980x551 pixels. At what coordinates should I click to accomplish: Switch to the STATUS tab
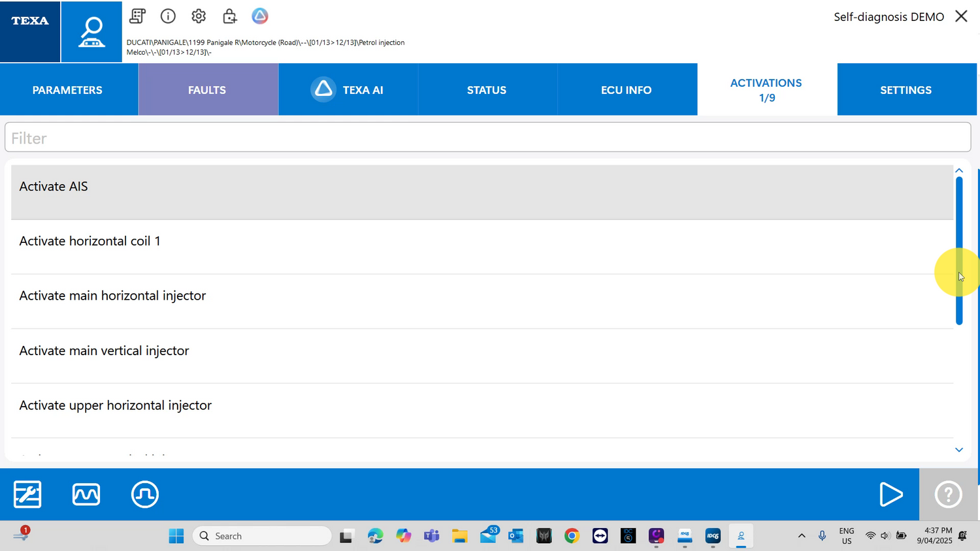point(487,90)
